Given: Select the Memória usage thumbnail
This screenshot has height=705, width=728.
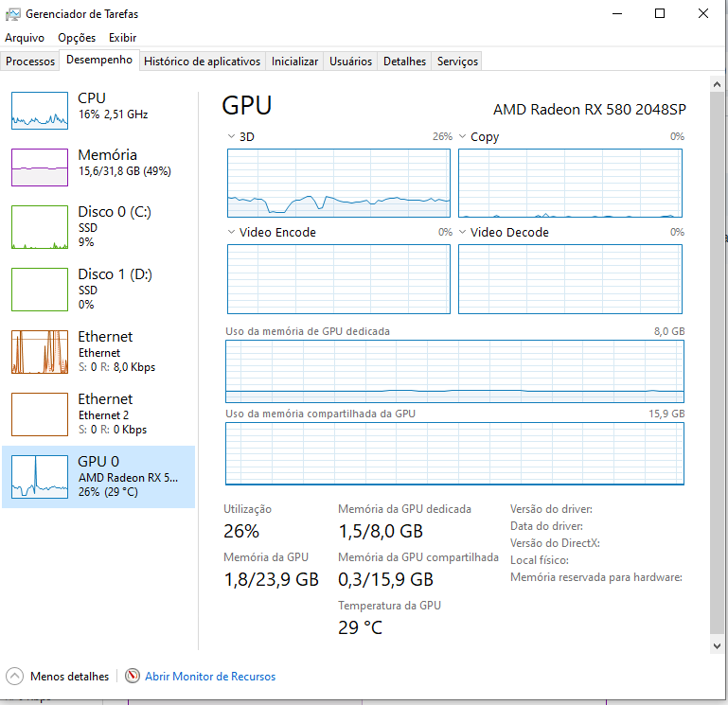Looking at the screenshot, I should tap(40, 167).
